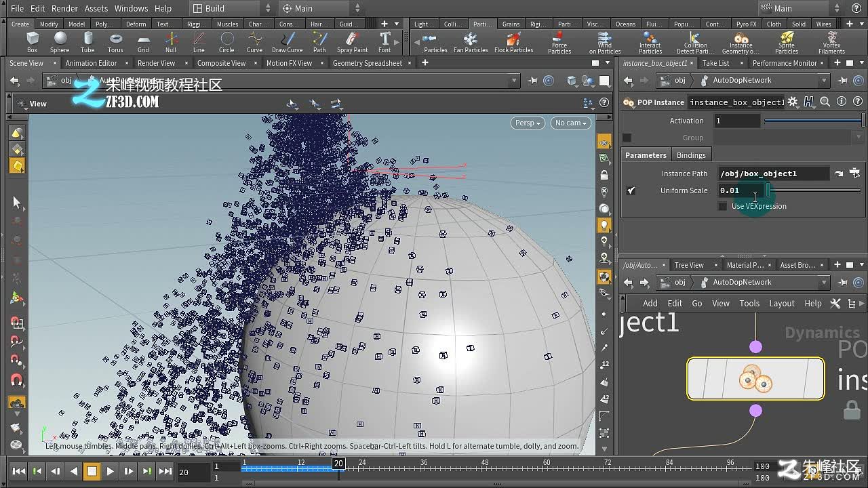Open the View tool dropdown
Image resolution: width=868 pixels, height=488 pixels.
click(x=31, y=104)
